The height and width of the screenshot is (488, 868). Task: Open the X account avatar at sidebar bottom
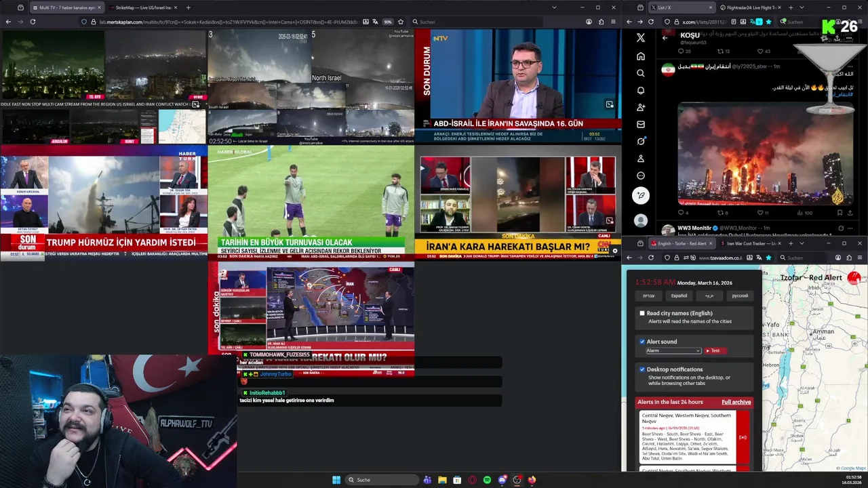click(x=641, y=220)
